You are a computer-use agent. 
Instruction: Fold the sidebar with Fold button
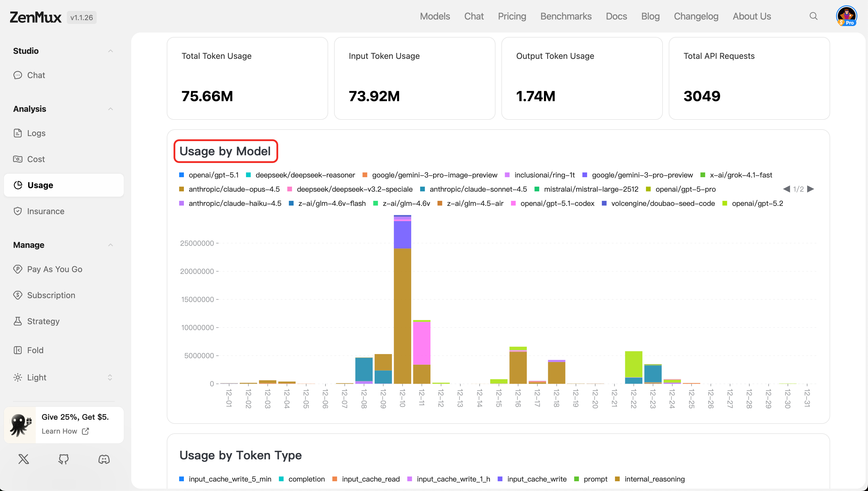tap(35, 350)
